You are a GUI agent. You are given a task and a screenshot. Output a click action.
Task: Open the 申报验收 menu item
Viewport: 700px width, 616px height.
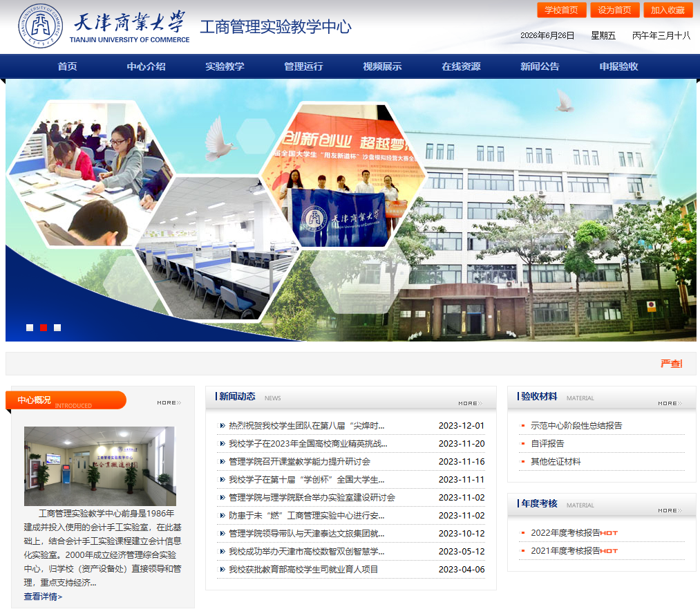click(x=618, y=66)
